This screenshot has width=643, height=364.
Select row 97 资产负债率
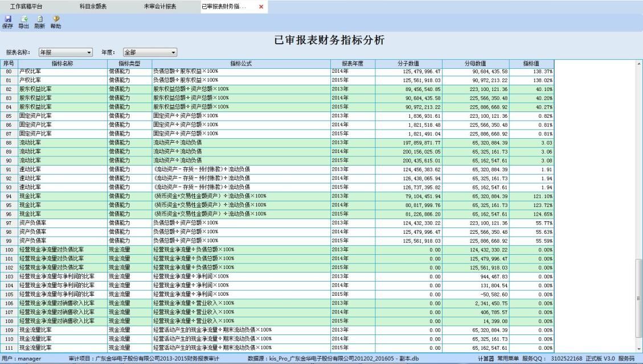277,223
